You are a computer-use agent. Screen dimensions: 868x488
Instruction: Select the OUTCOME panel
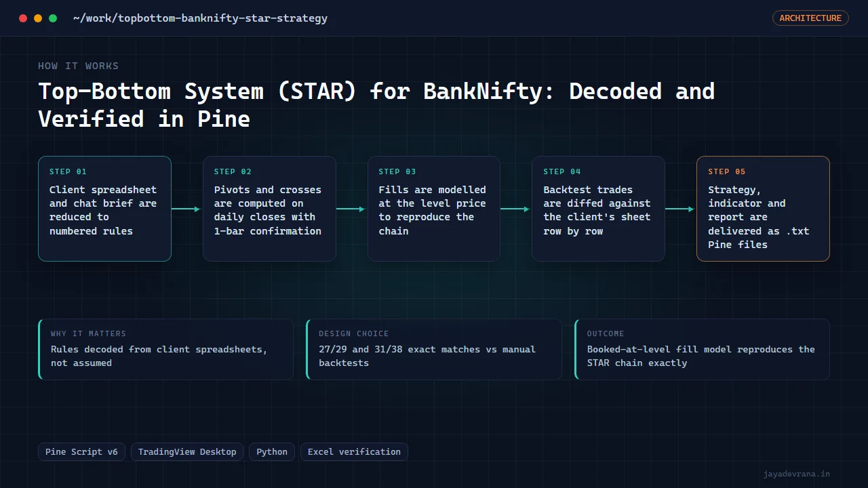[702, 349]
